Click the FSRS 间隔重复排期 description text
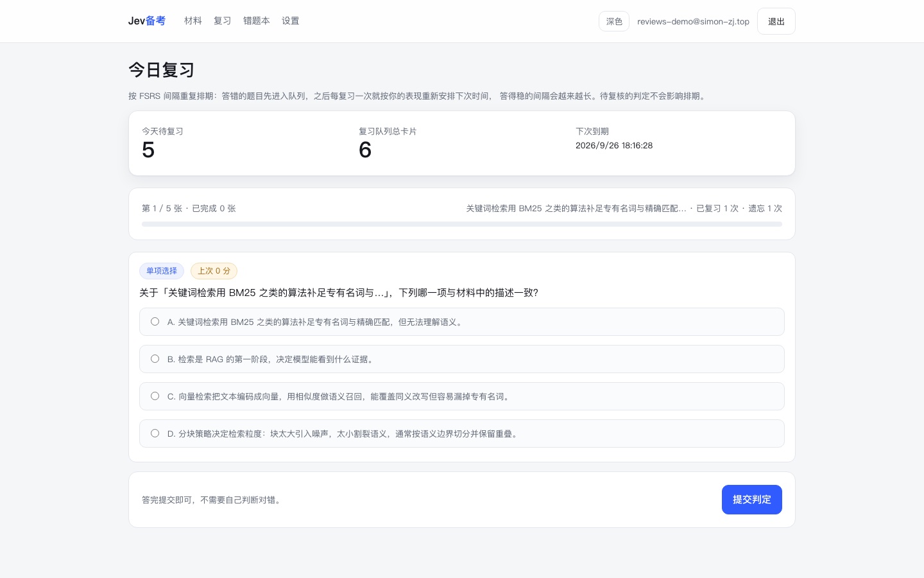924x578 pixels. point(418,96)
